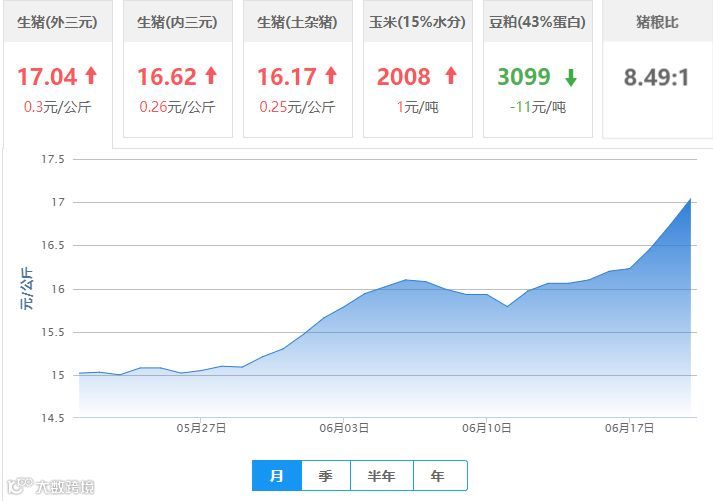
Task: Click the 16.62 price value
Action: click(167, 76)
